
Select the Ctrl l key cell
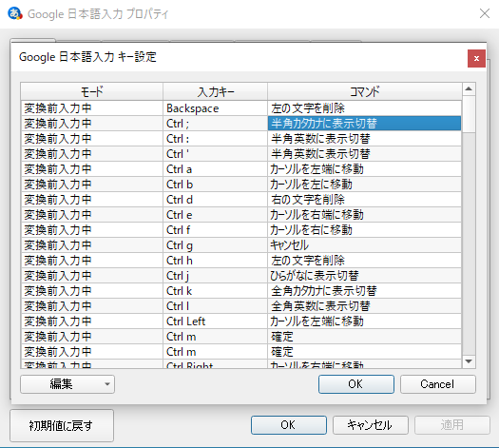pyautogui.click(x=215, y=306)
